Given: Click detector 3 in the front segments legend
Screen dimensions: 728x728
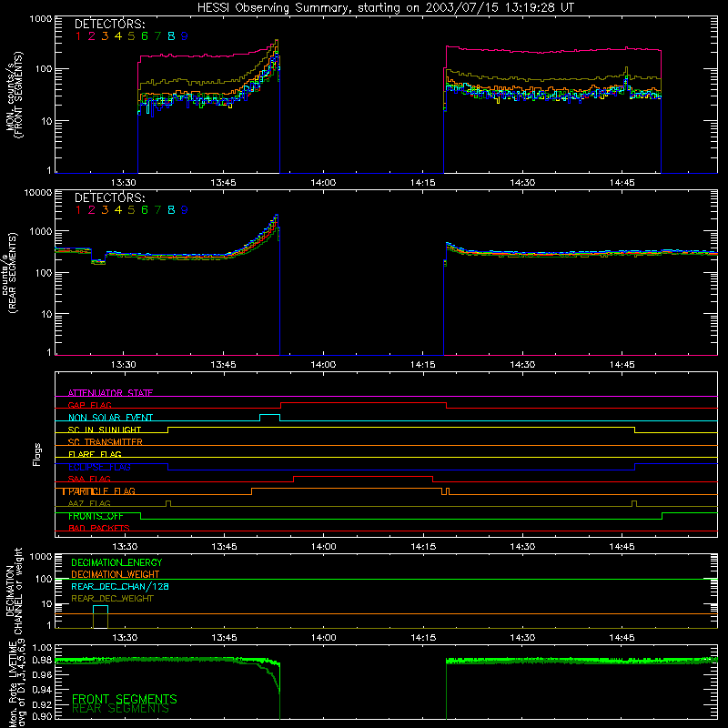Looking at the screenshot, I should (x=105, y=36).
